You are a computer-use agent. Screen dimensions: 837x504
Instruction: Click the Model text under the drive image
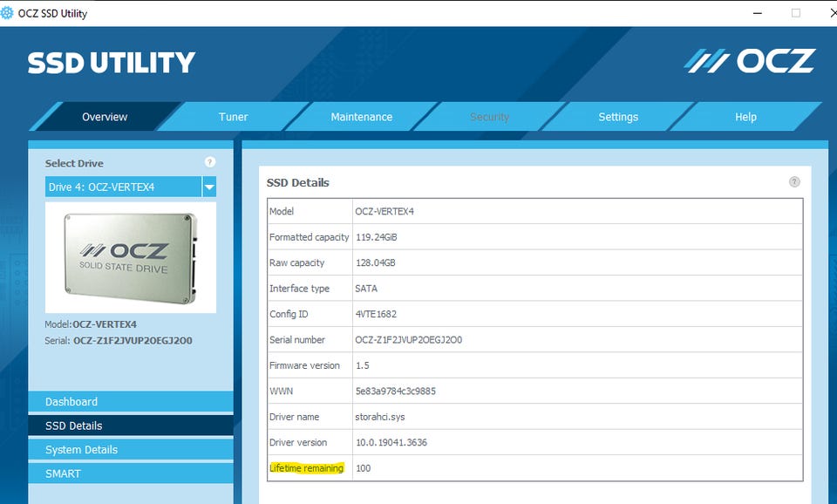pyautogui.click(x=91, y=324)
